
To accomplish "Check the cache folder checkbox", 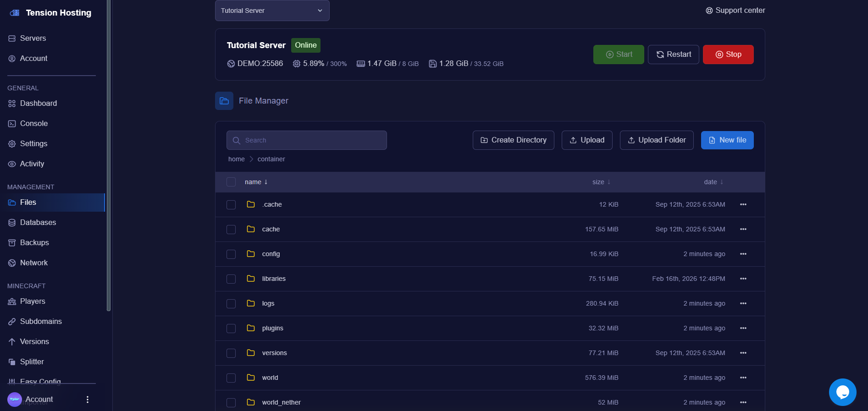I will tap(231, 230).
